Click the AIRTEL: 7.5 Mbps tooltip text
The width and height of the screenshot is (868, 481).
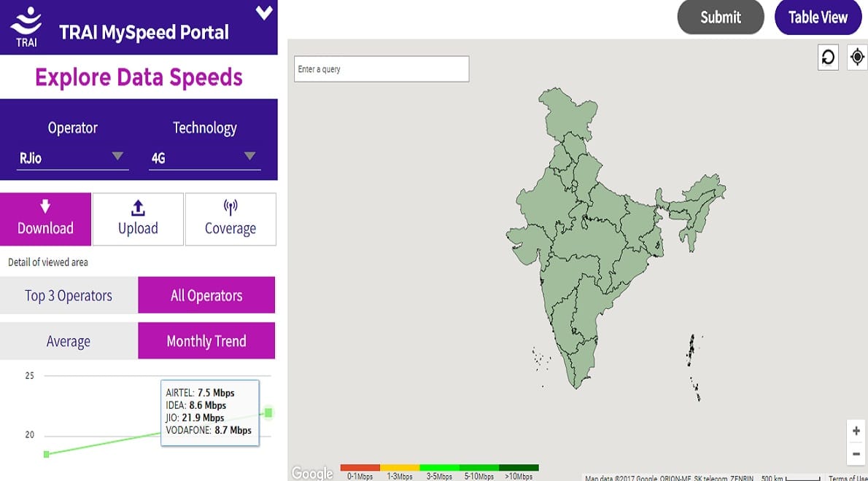[200, 393]
